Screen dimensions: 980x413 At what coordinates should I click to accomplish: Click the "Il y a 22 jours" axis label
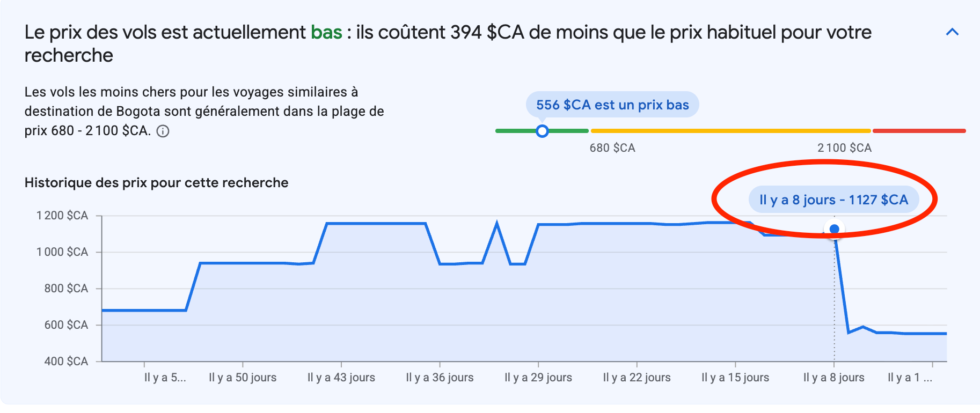[x=637, y=378]
